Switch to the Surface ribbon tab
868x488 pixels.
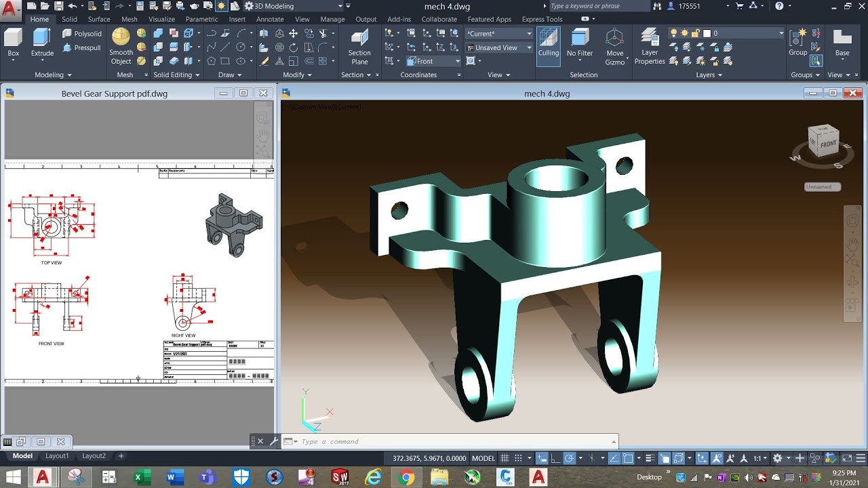[x=99, y=20]
